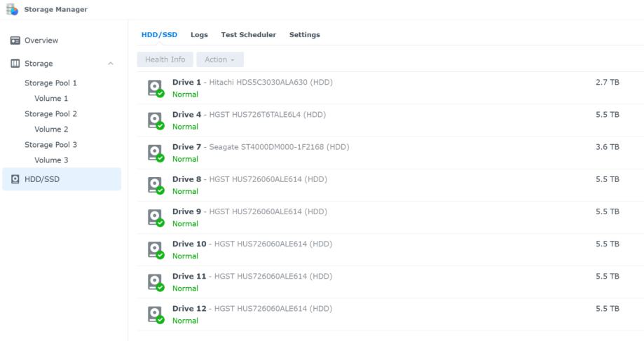Click the Storage Manager app icon
Image resolution: width=644 pixels, height=341 pixels.
[13, 9]
